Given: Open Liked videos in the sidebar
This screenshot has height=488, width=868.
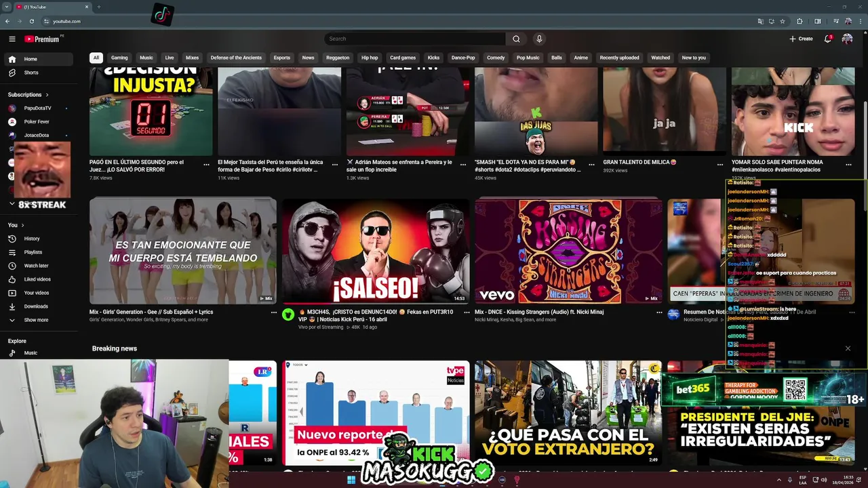Looking at the screenshot, I should 37,279.
